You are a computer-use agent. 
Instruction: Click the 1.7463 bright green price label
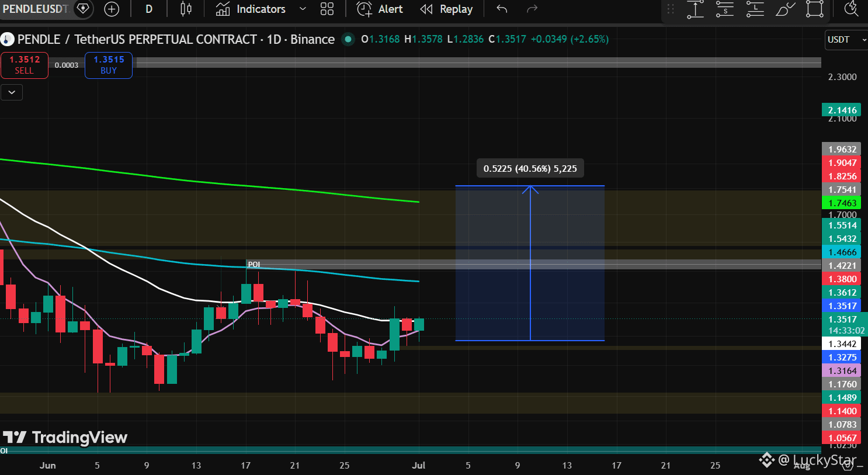click(841, 203)
